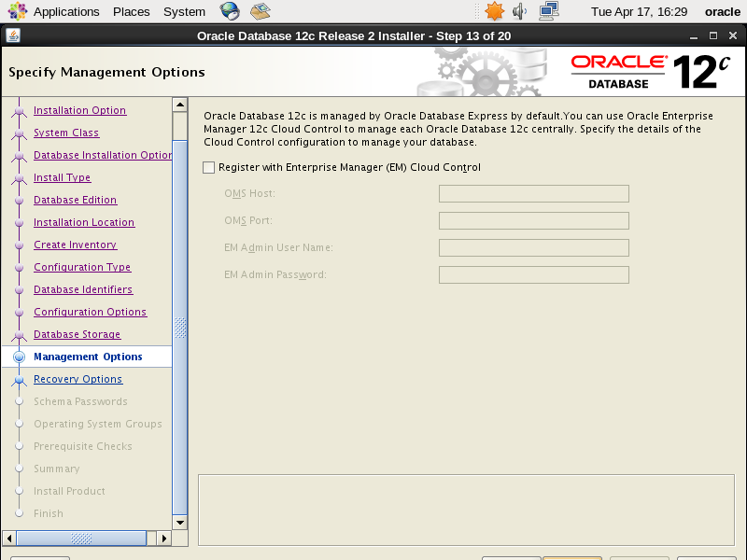The height and width of the screenshot is (560, 747).
Task: Click the Operating System Groups step label
Action: point(98,424)
